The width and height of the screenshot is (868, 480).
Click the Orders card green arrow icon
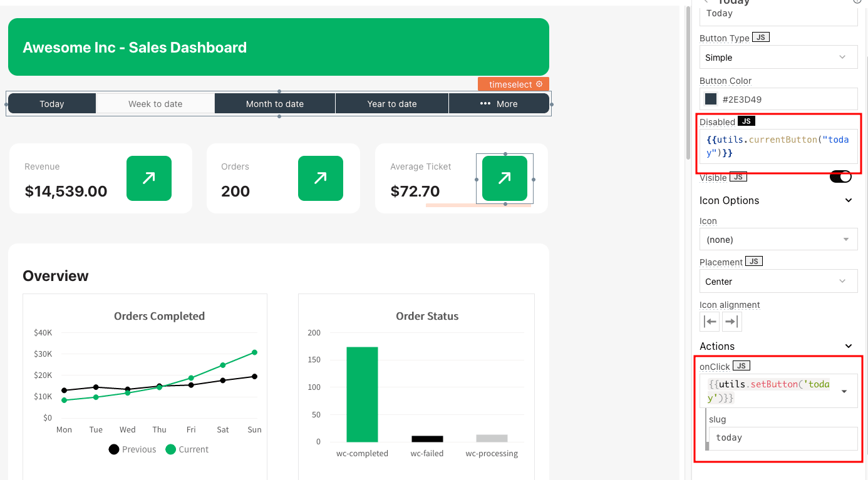point(320,178)
